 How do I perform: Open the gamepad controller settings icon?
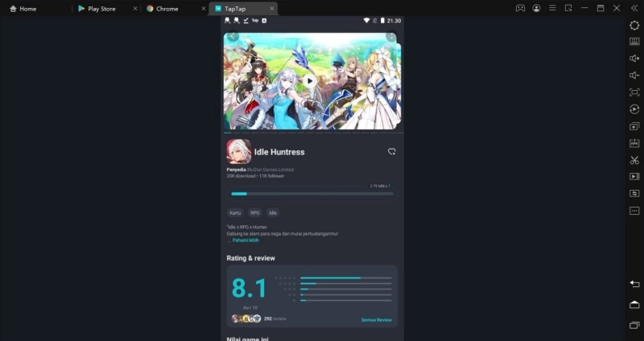click(520, 8)
